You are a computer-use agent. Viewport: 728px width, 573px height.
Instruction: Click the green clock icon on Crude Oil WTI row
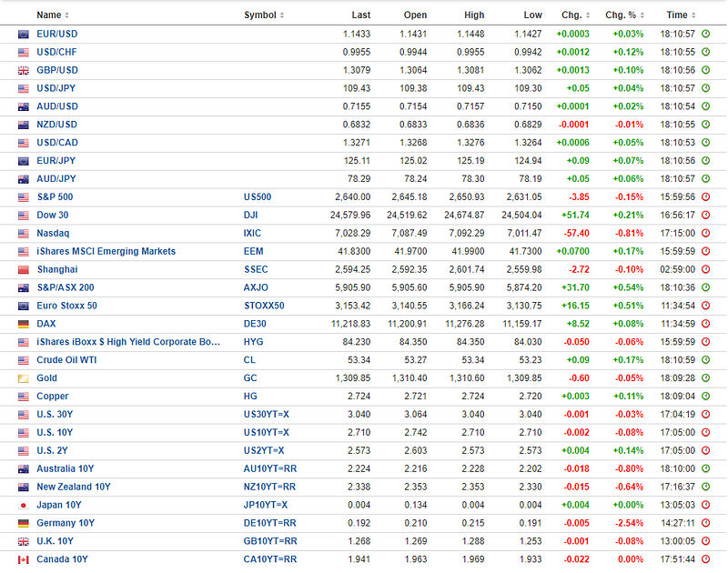[x=705, y=359]
